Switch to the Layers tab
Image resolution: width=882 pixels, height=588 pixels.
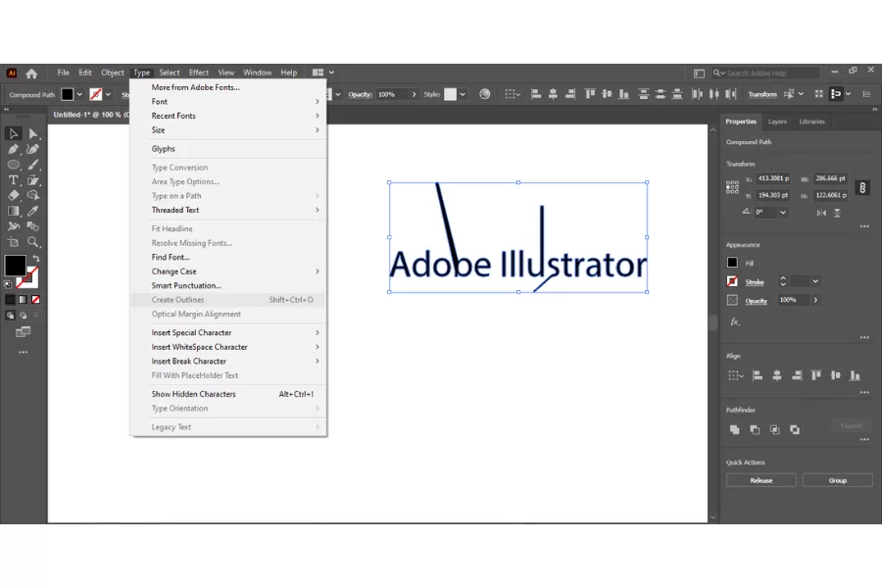pos(777,122)
